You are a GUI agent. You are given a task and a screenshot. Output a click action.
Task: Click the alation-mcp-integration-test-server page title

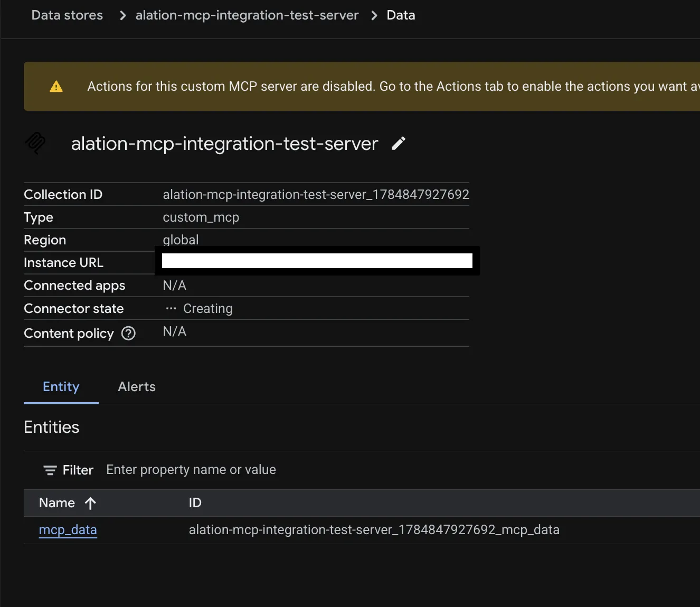[225, 144]
